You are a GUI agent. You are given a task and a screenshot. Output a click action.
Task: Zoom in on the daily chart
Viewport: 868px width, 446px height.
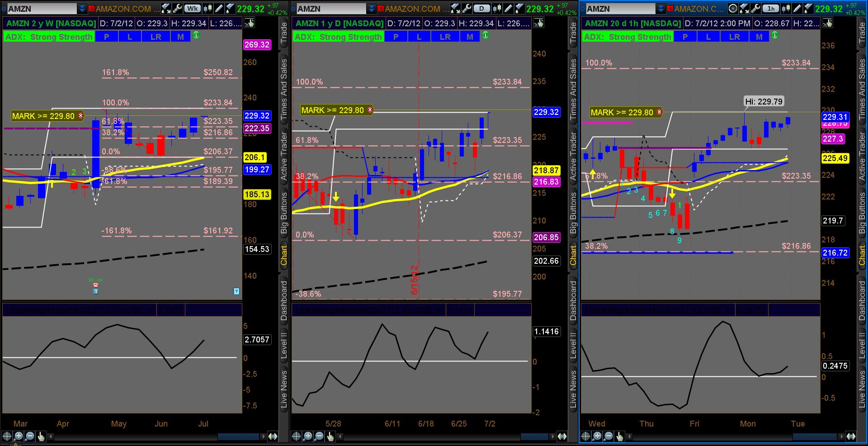click(x=308, y=437)
